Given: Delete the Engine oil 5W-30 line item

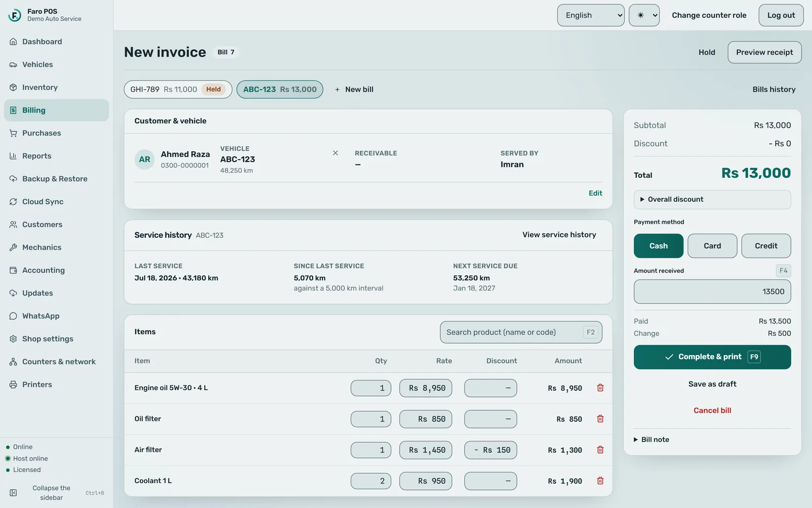Looking at the screenshot, I should coord(600,388).
